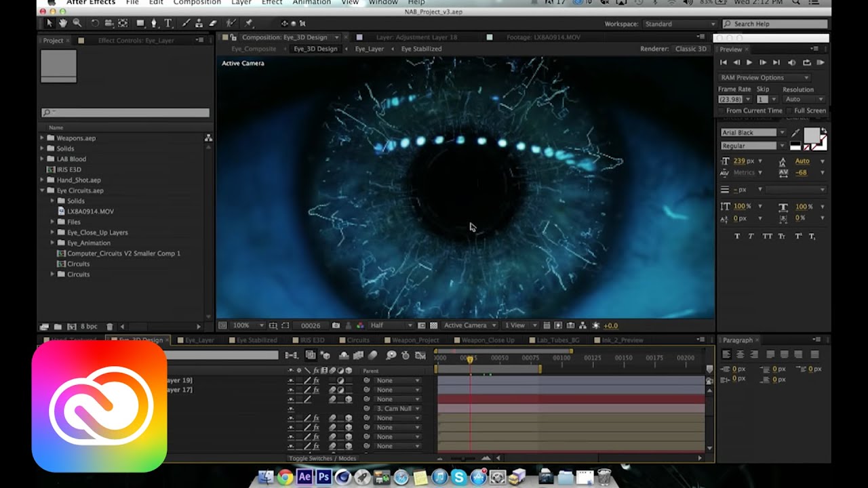Toggle Superscript text style

pos(797,236)
